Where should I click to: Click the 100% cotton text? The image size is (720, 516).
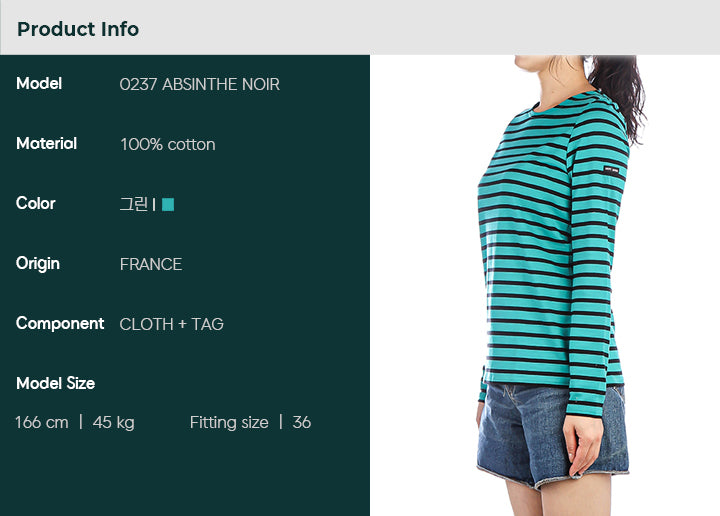[x=168, y=145]
